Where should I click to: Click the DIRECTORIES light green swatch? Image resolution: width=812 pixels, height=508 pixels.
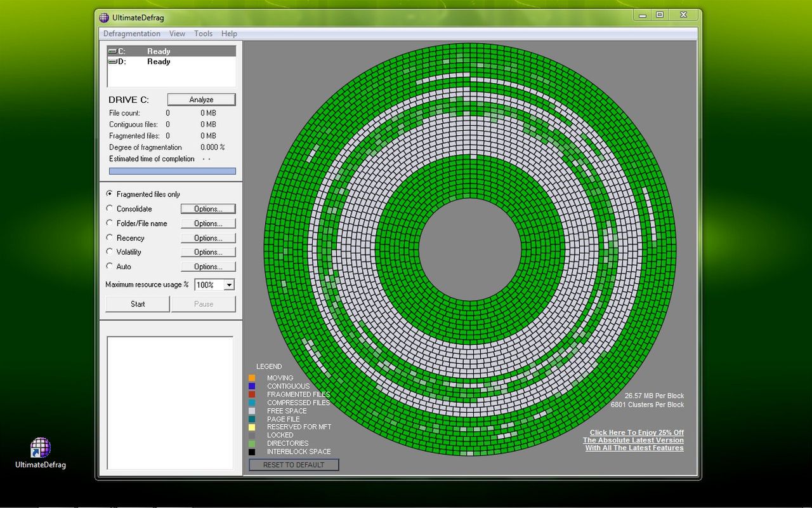pyautogui.click(x=252, y=443)
